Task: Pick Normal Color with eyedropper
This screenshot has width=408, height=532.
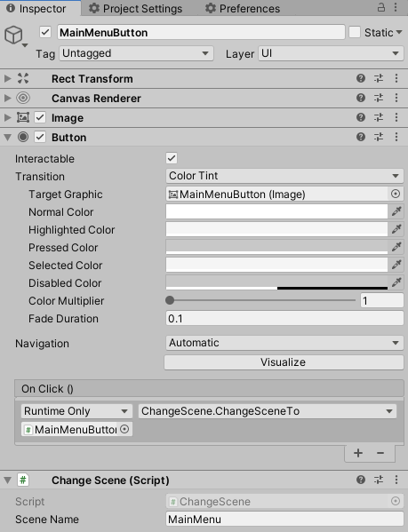Action: point(396,211)
